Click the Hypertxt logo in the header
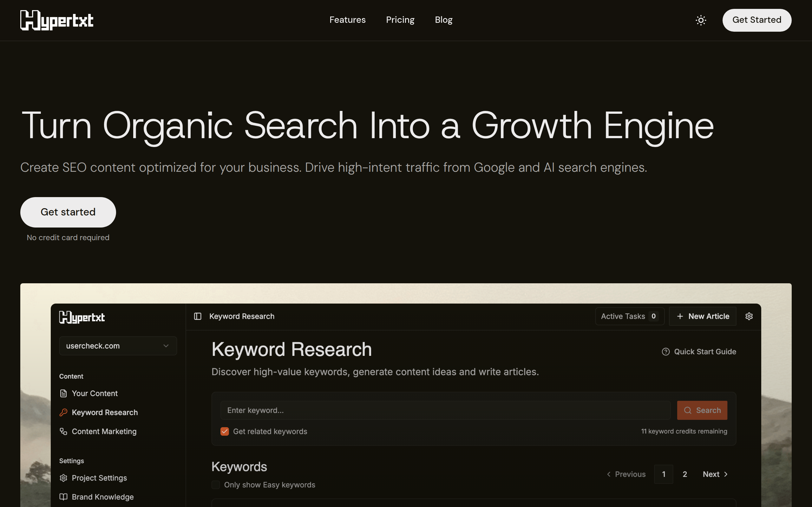Image resolution: width=812 pixels, height=507 pixels. click(57, 20)
